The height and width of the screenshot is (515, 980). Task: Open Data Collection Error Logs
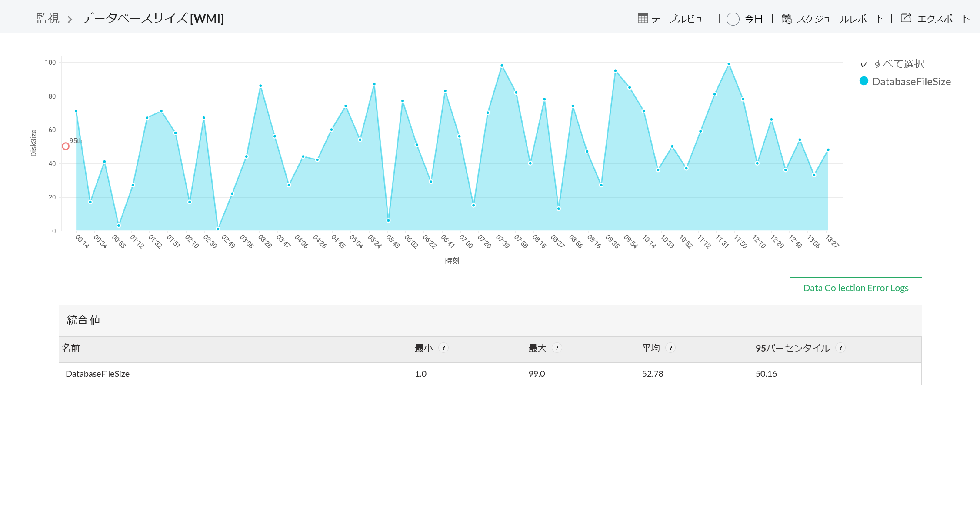[x=855, y=288]
